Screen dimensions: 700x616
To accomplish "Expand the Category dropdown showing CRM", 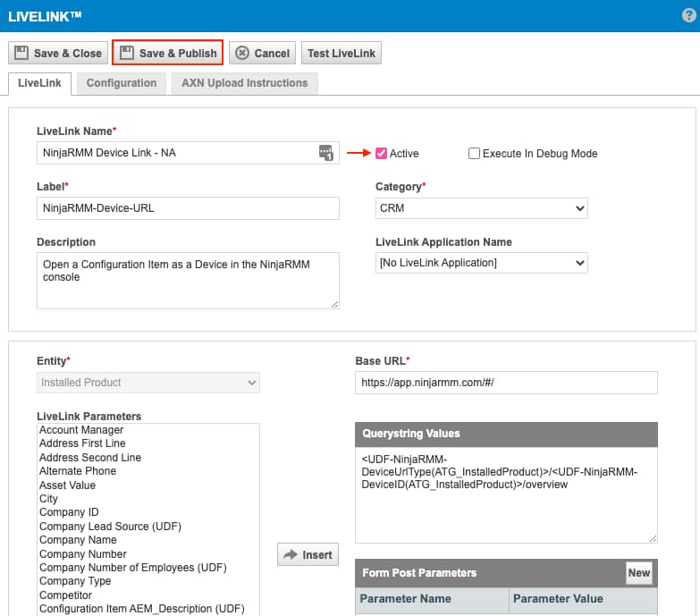I will click(481, 208).
